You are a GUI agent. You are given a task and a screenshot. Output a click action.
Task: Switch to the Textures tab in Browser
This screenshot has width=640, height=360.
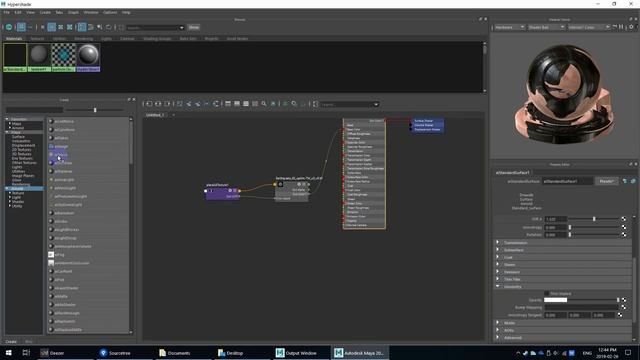pyautogui.click(x=37, y=39)
